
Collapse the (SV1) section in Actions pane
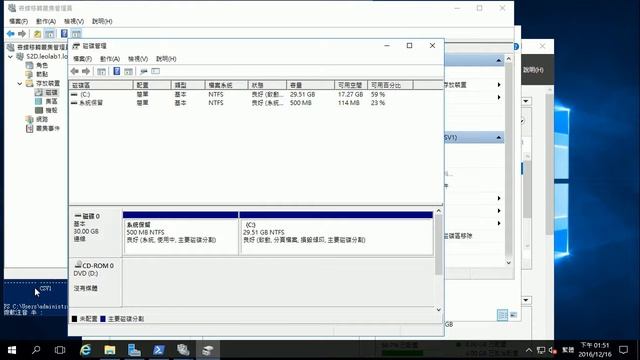pos(499,138)
